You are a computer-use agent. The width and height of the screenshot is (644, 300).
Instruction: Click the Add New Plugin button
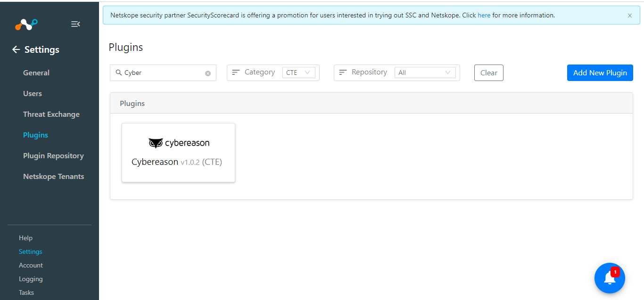click(x=600, y=73)
